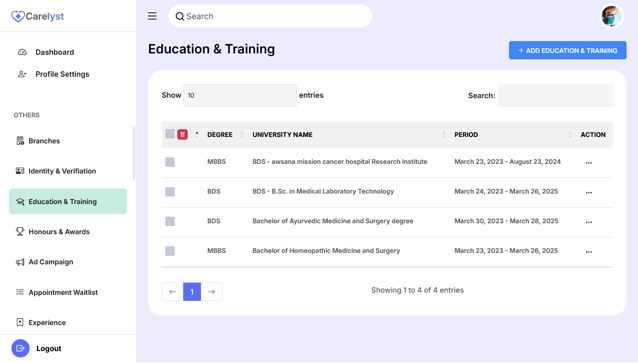This screenshot has height=363, width=638.
Task: Click the Appointment Waitlist list icon
Action: 20,292
